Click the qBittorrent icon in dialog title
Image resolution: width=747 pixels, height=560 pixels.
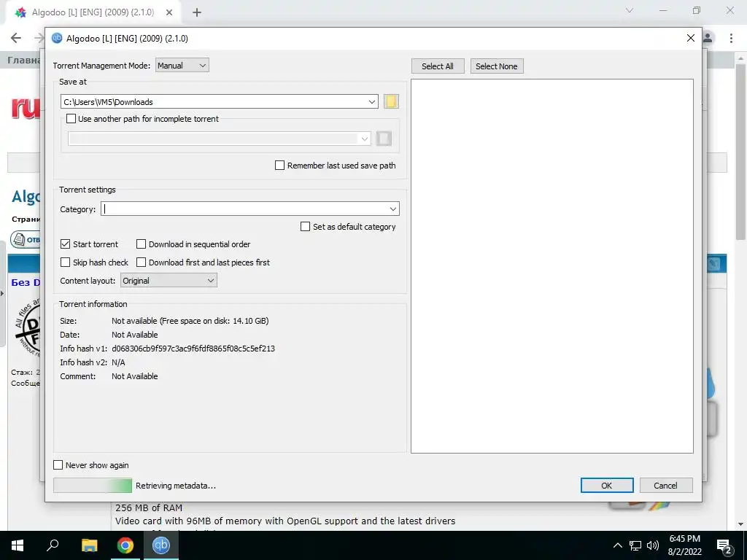pyautogui.click(x=57, y=38)
